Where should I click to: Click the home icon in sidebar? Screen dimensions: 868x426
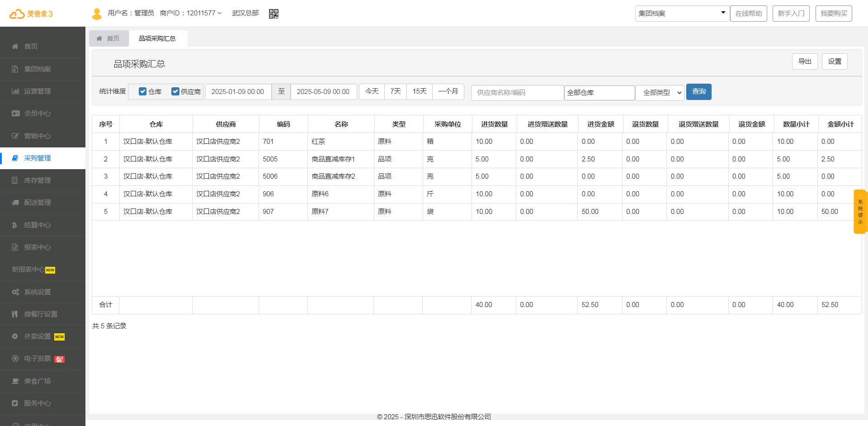pyautogui.click(x=15, y=47)
